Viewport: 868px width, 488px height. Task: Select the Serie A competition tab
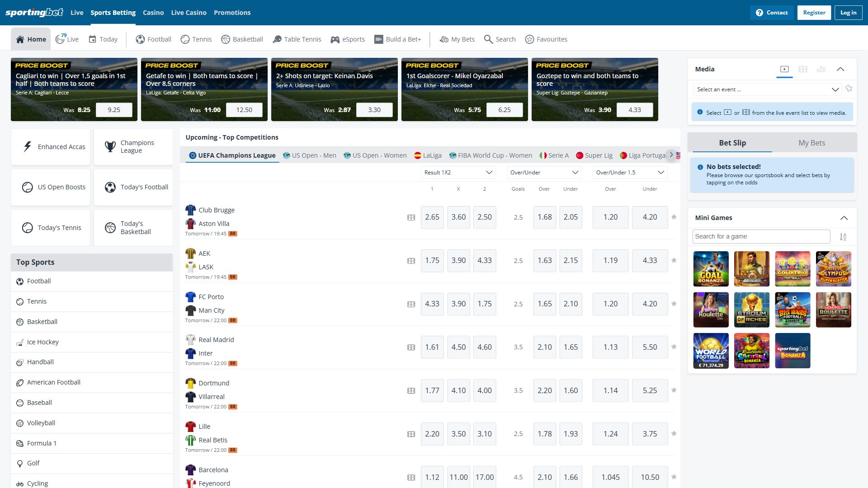click(x=554, y=155)
